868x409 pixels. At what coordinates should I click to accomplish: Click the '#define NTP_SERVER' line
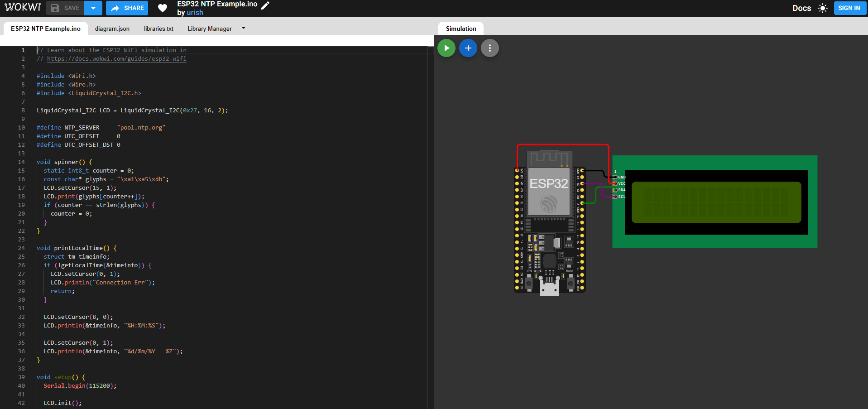101,128
